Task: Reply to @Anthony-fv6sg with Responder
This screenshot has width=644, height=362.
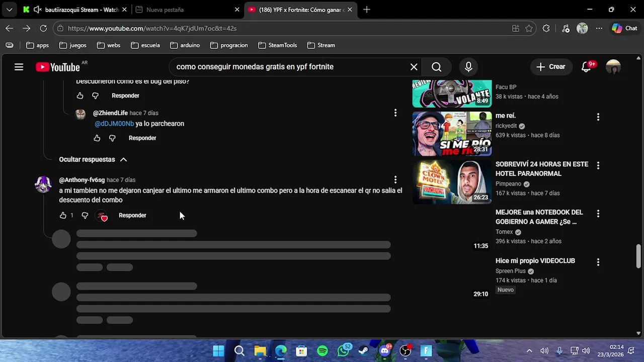Action: (132, 215)
